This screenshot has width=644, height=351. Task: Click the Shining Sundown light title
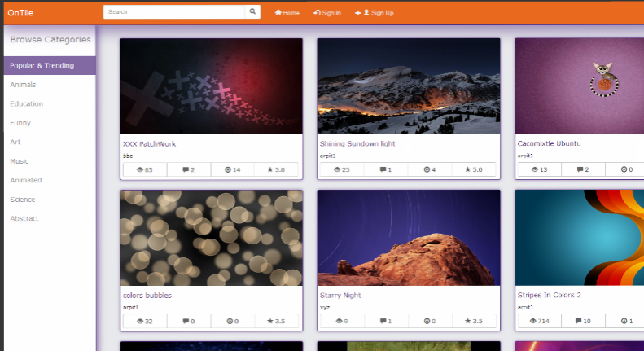(x=357, y=144)
